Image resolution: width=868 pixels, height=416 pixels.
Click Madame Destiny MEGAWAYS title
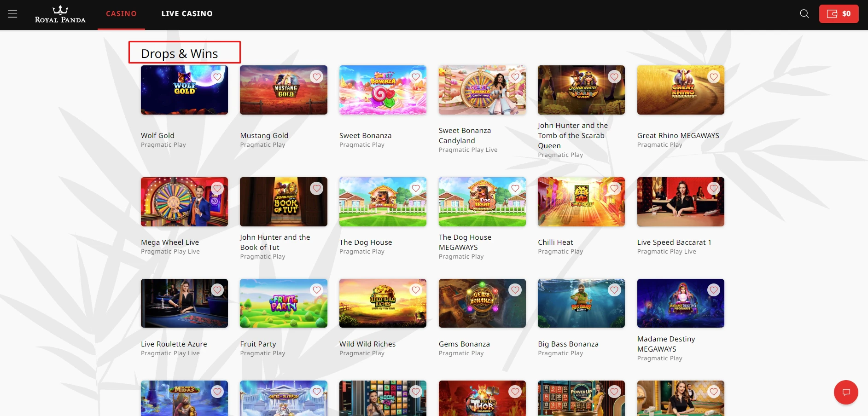click(666, 344)
